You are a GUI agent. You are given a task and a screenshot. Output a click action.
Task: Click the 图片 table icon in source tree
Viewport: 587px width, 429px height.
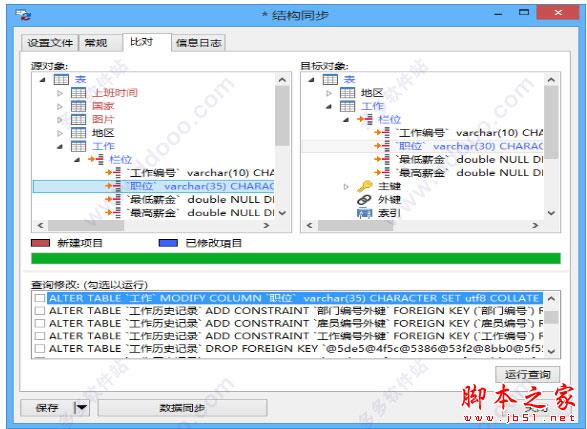(x=79, y=119)
